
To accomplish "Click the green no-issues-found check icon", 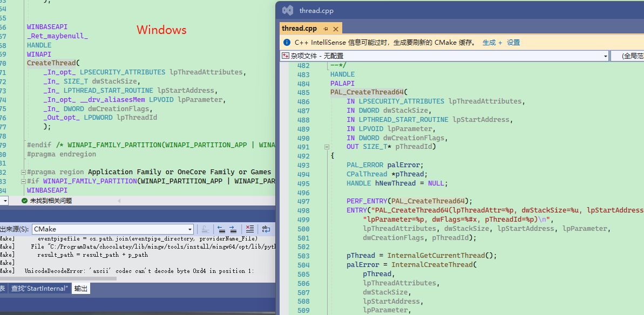I will tap(24, 201).
